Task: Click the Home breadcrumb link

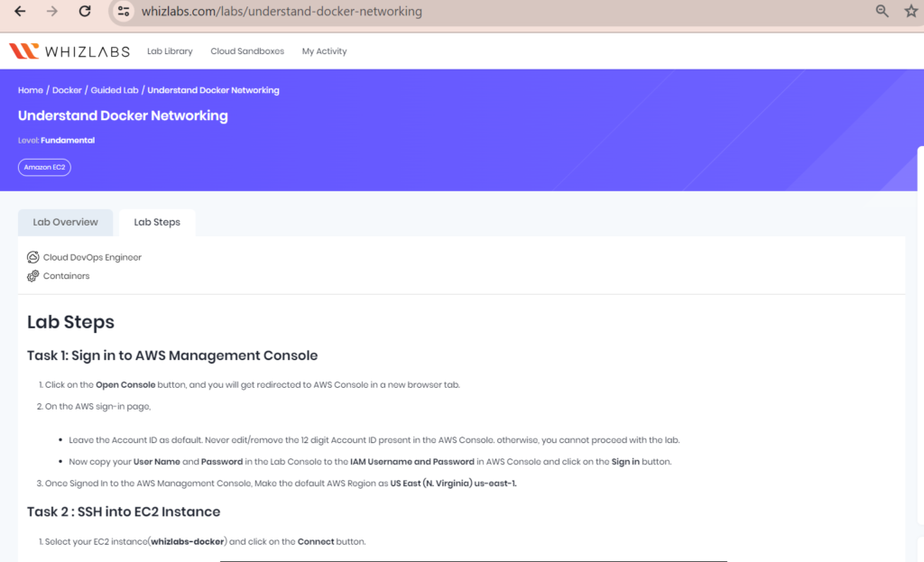Action: 30,90
